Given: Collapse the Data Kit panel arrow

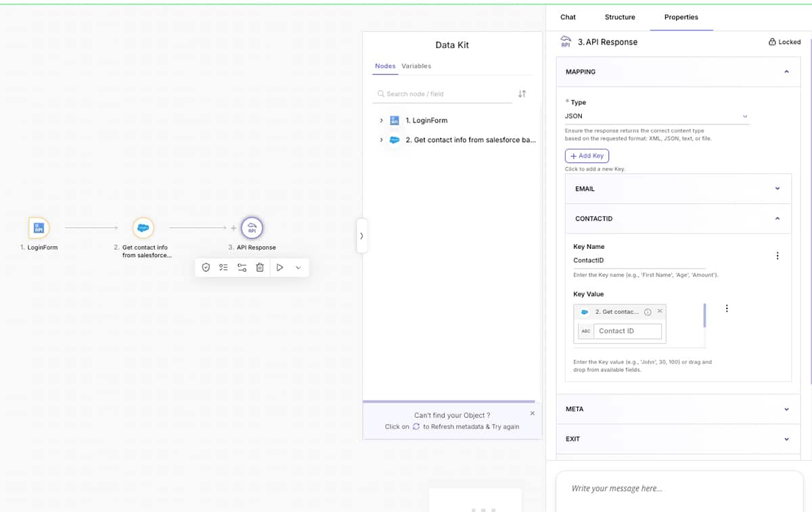Looking at the screenshot, I should click(x=362, y=236).
